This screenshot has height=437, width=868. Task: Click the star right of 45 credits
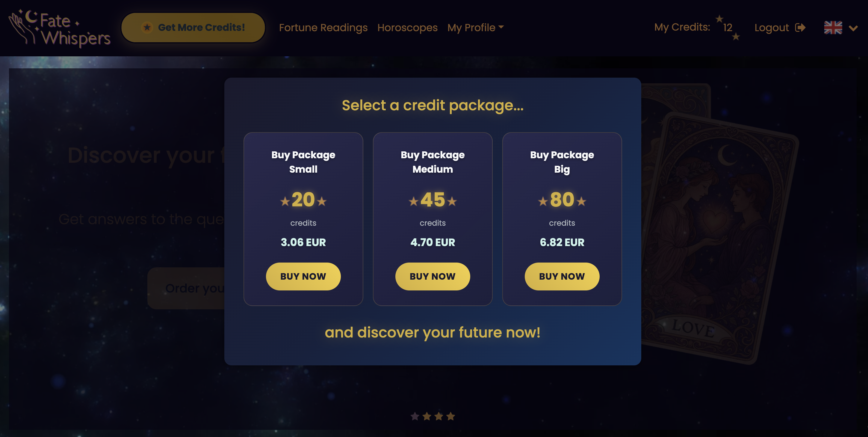point(452,201)
